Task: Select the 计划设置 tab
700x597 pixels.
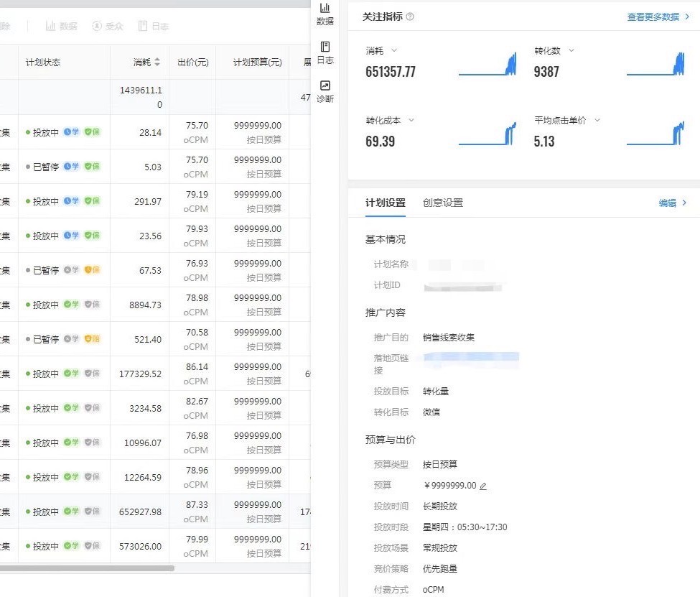Action: [x=385, y=203]
